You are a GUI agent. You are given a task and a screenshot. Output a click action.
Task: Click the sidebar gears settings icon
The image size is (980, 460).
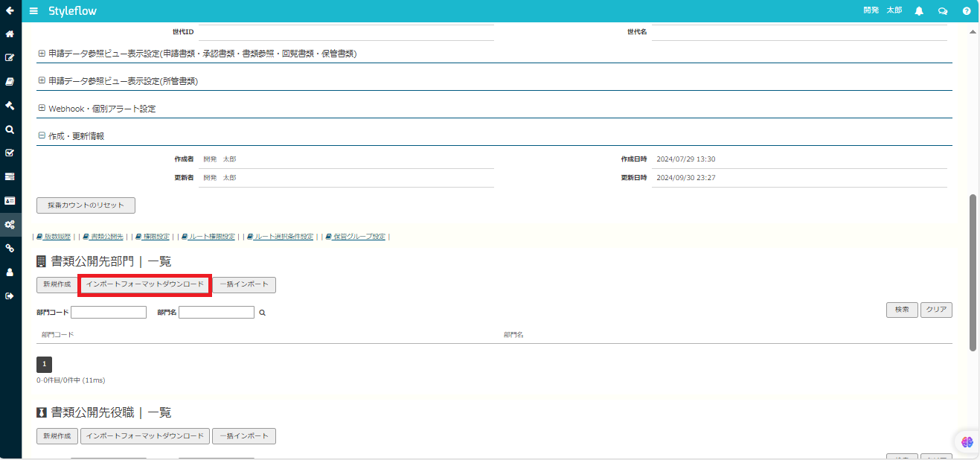click(10, 224)
